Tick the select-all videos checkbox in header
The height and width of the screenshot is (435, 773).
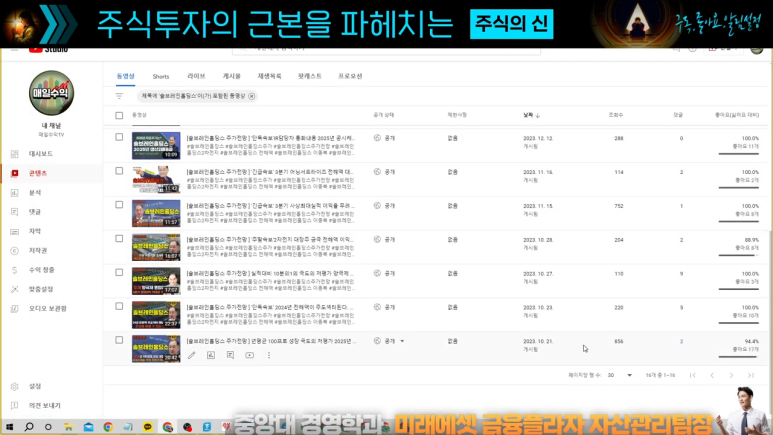click(119, 115)
